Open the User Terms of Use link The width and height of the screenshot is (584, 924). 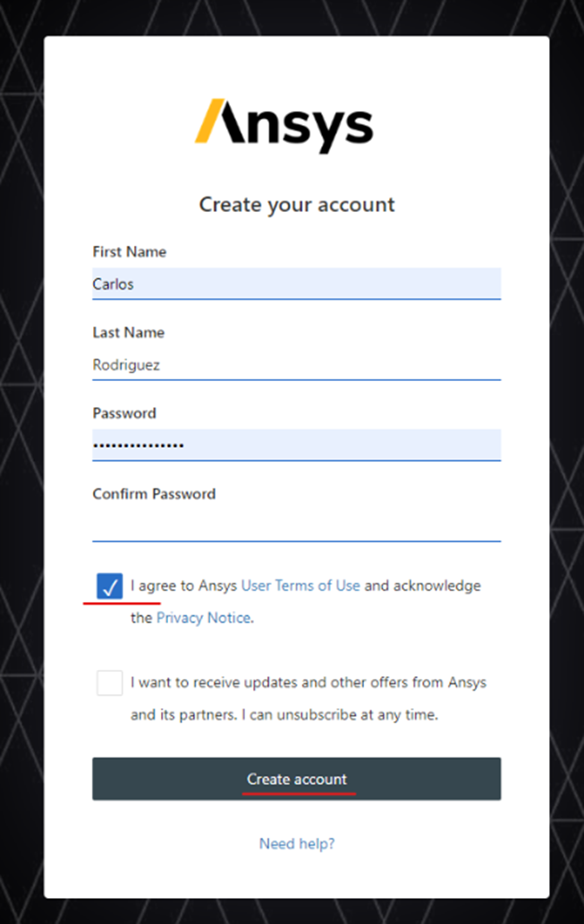click(x=300, y=585)
